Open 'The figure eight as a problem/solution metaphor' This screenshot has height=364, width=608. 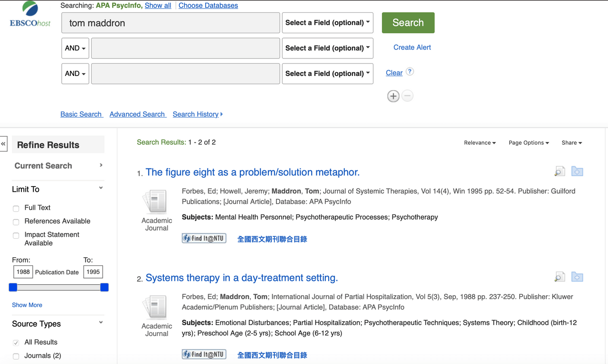(x=253, y=172)
